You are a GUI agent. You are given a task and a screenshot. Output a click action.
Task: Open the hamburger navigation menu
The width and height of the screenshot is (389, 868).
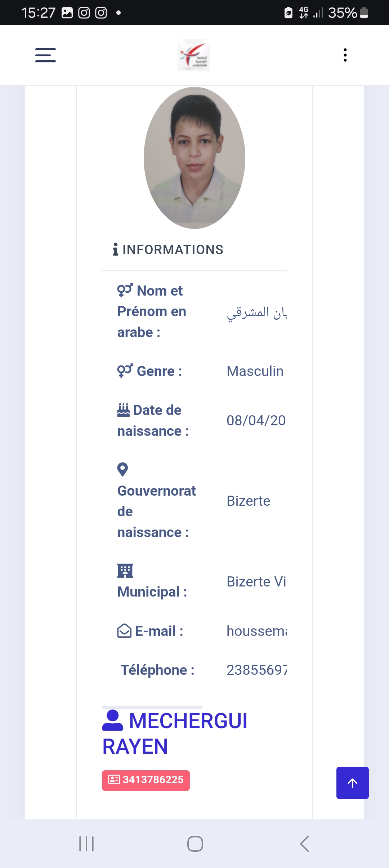[45, 55]
